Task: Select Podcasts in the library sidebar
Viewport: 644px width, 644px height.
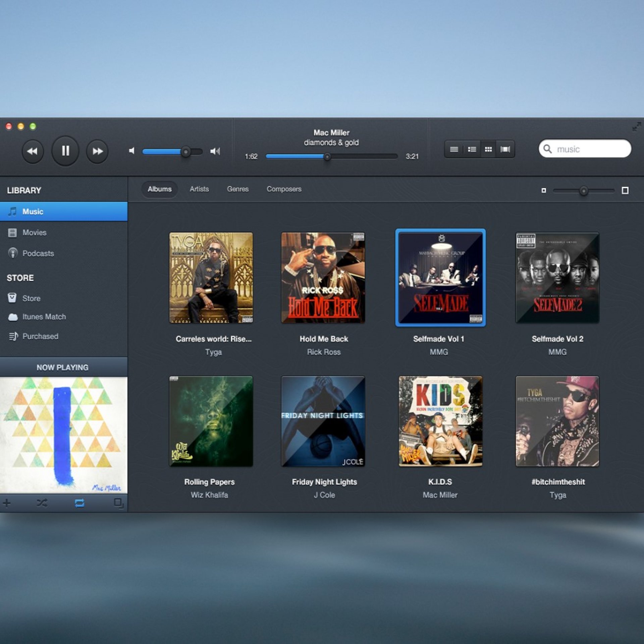Action: pos(38,253)
